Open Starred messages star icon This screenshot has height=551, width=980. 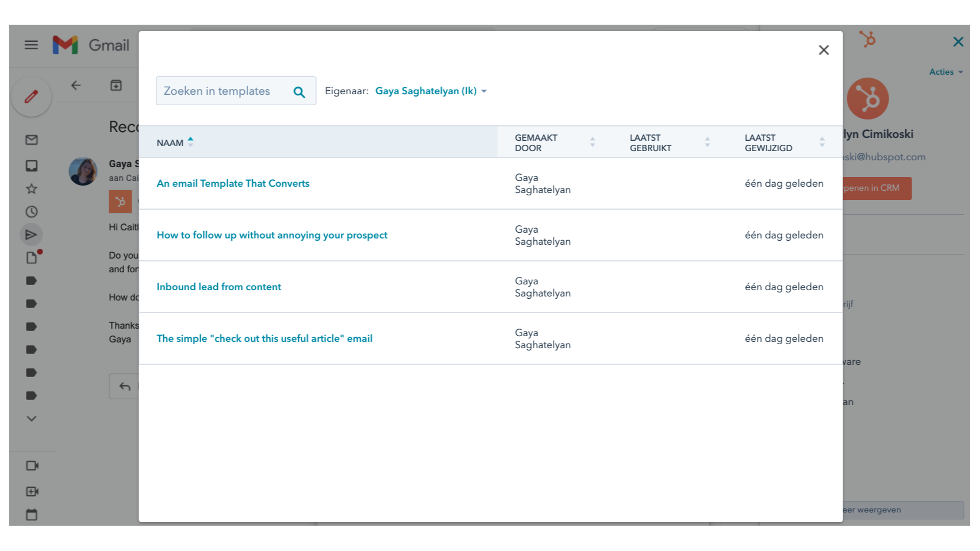pyautogui.click(x=32, y=188)
